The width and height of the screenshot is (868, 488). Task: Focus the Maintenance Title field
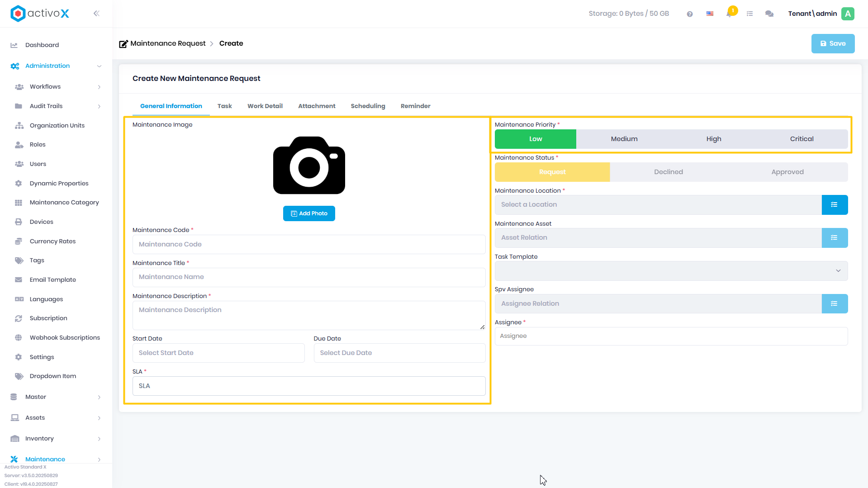[x=309, y=277]
